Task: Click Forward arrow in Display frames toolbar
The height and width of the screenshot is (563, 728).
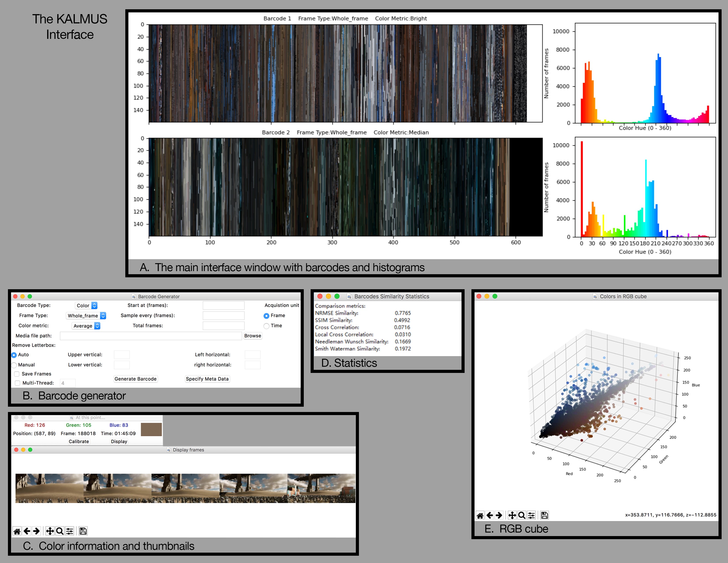Action: point(37,531)
